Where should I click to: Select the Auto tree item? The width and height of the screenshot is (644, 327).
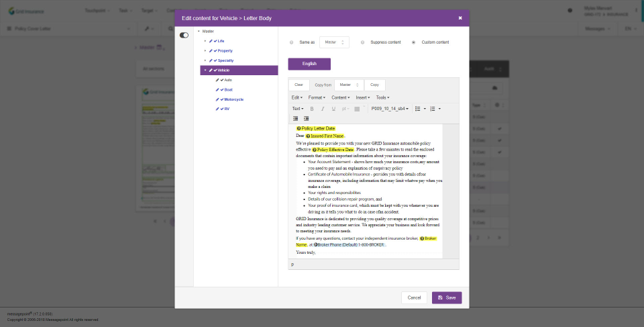pos(228,80)
